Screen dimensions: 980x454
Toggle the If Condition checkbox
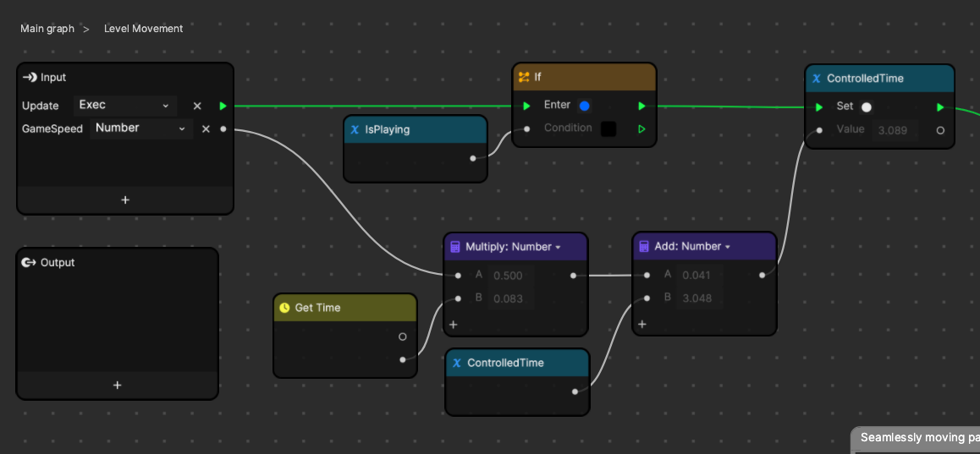coord(608,129)
